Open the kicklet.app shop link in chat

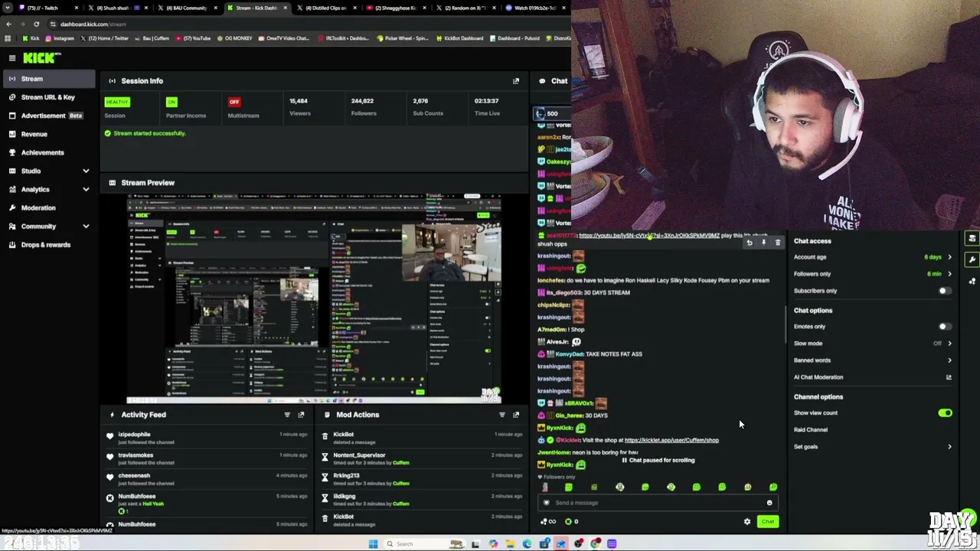pyautogui.click(x=671, y=440)
